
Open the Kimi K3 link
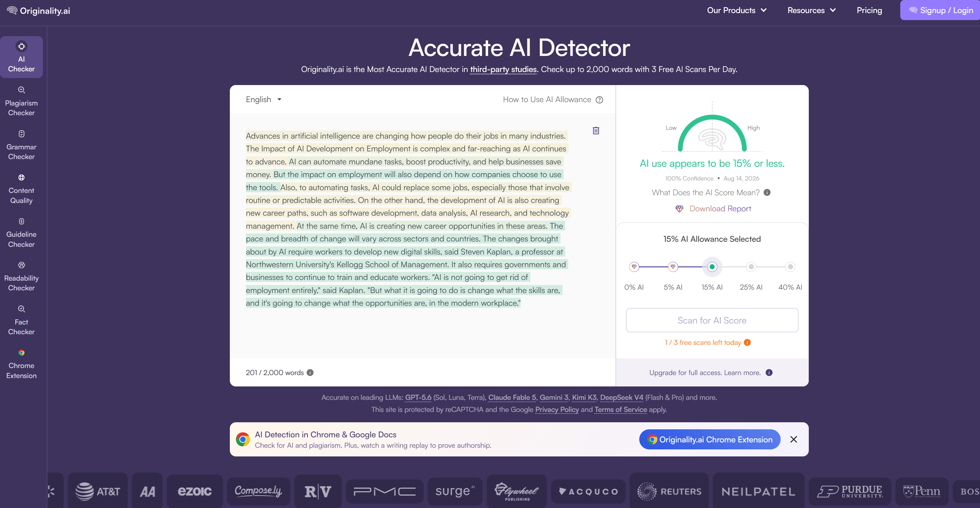tap(584, 398)
